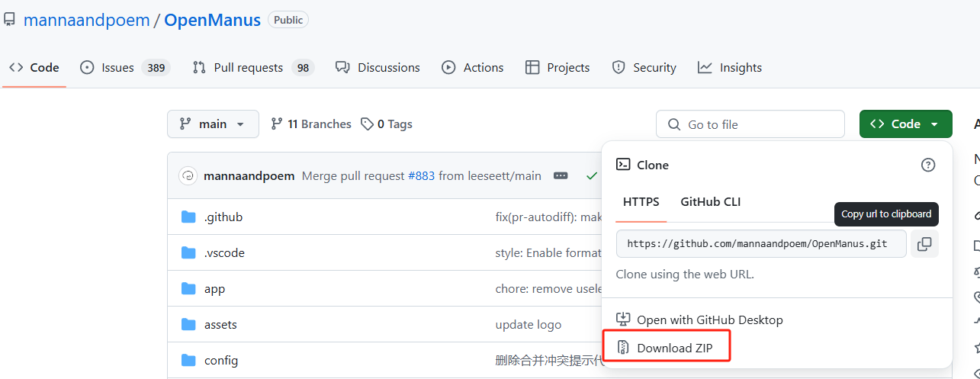Click the Actions play icon
Screen dimensions: 980x379
pos(449,67)
